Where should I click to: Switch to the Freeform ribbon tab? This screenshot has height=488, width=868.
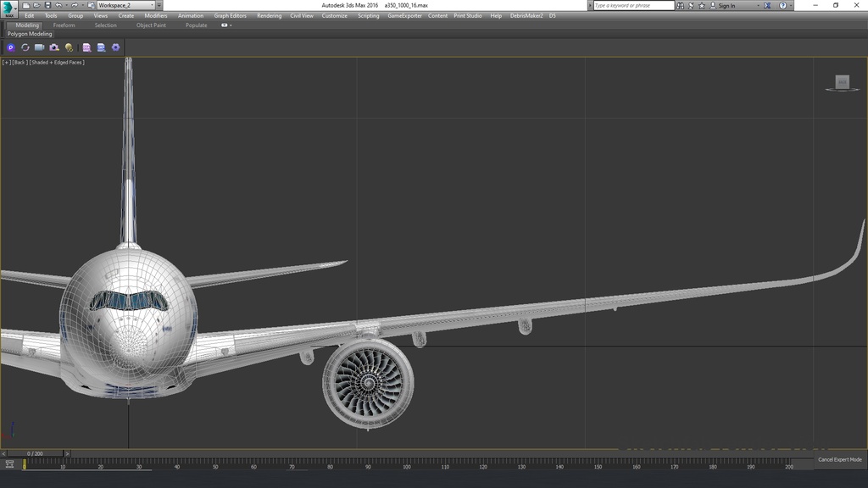click(64, 25)
